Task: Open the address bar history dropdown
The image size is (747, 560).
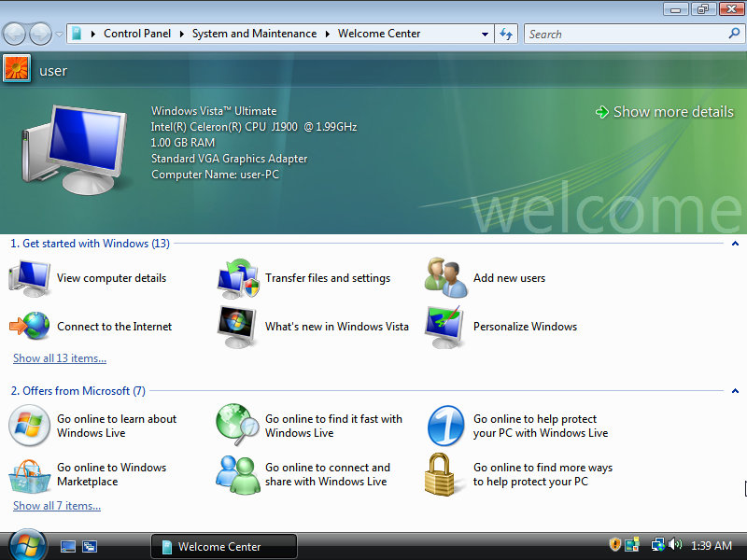Action: tap(485, 35)
